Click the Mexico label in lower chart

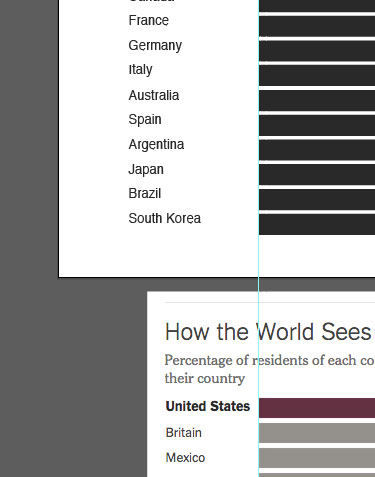coord(185,458)
